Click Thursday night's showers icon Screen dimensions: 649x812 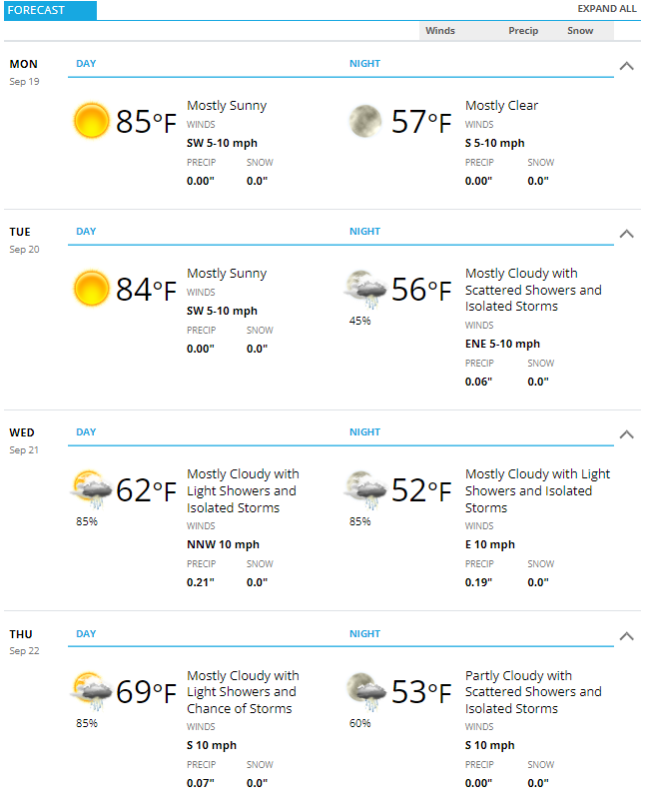(x=364, y=691)
